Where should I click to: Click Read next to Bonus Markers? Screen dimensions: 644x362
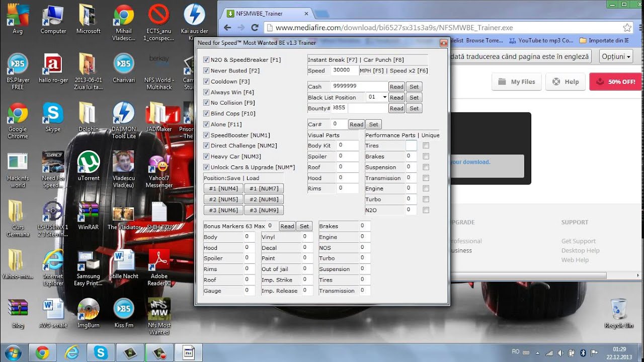pyautogui.click(x=287, y=226)
